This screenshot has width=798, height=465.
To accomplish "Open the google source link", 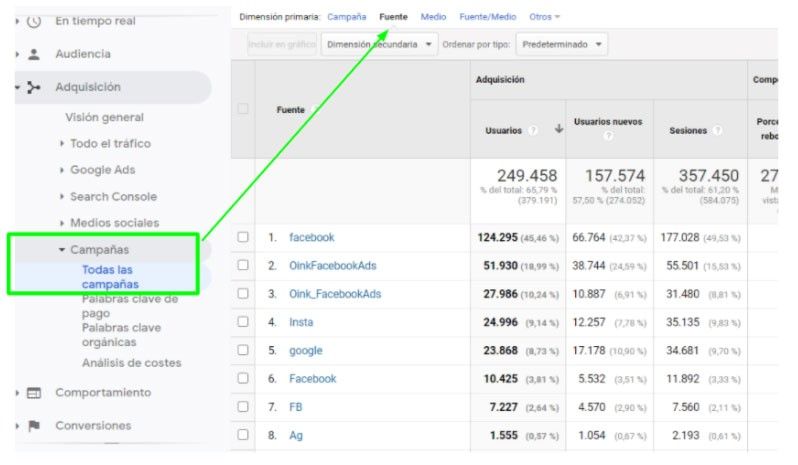I will (x=305, y=351).
